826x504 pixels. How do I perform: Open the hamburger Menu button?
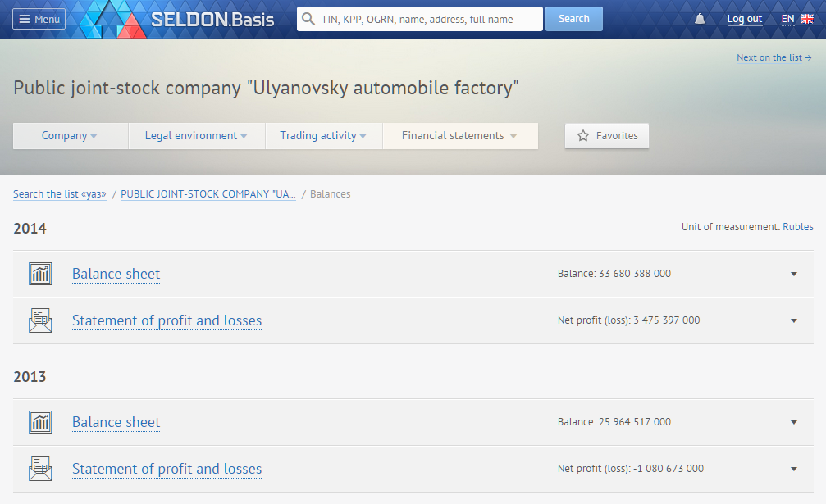pos(39,19)
